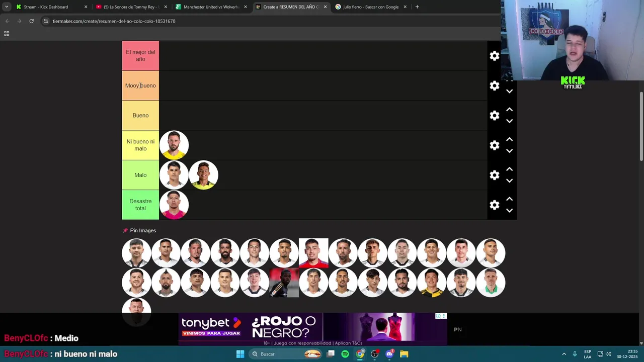Pick the dark black-kit player image from pool
Screen dimensions: 644x362
pyautogui.click(x=284, y=283)
